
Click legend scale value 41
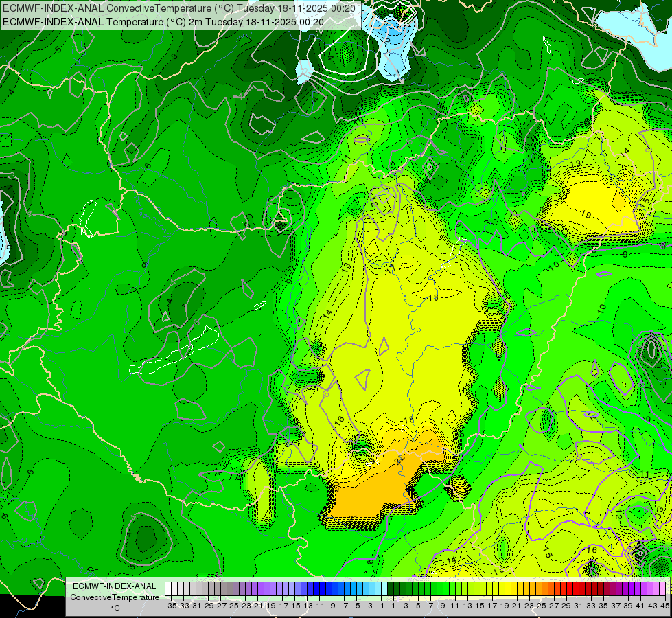[640, 606]
